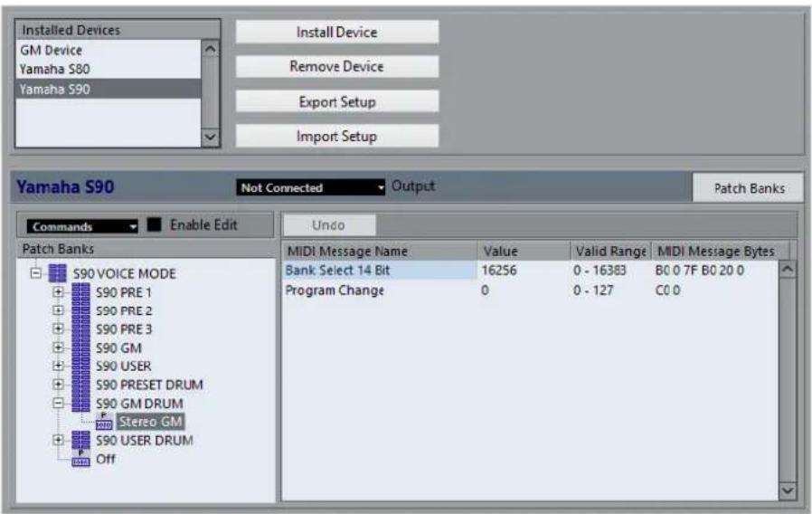
Task: Open the Not Connected output dropdown
Action: [311, 187]
